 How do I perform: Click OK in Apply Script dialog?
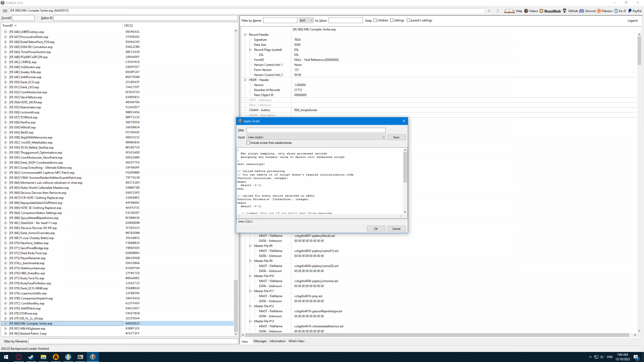(376, 229)
